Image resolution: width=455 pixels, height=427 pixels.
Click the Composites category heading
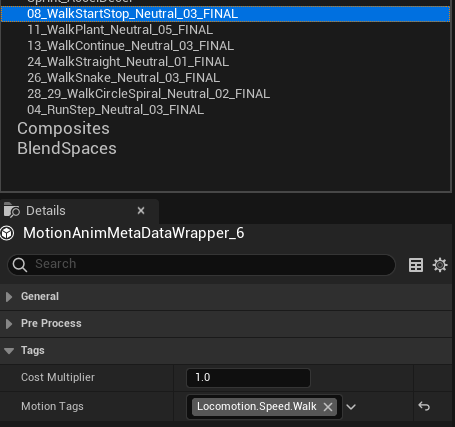coord(63,129)
